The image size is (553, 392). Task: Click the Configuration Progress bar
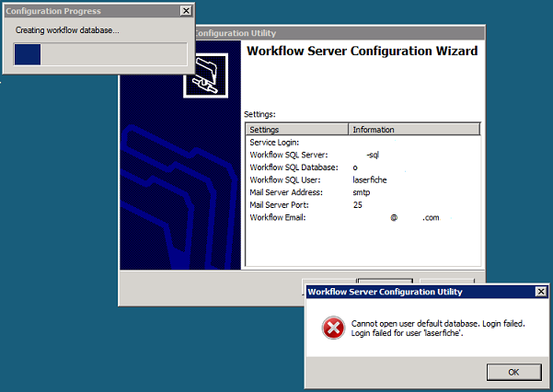pos(100,54)
